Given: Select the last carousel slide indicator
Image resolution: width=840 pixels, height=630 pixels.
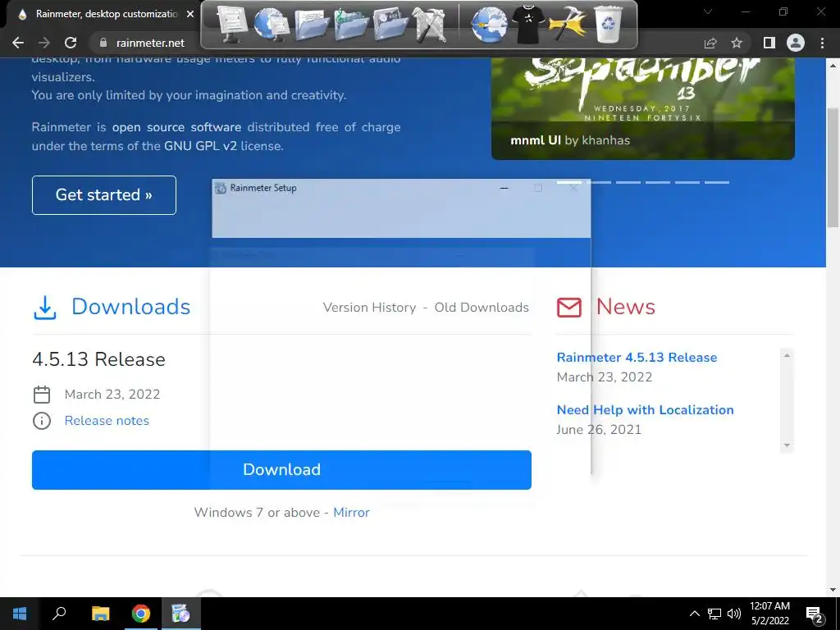Looking at the screenshot, I should pyautogui.click(x=717, y=183).
